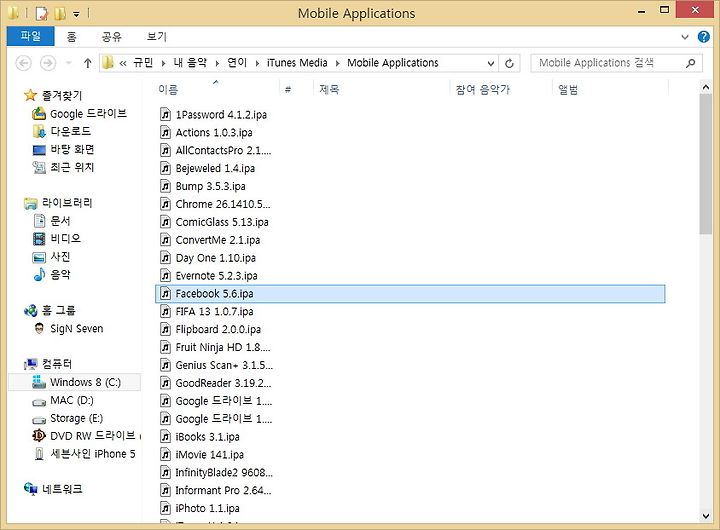The image size is (720, 530).
Task: Click the iPhoto 1.1.ipa file icon
Action: [165, 508]
